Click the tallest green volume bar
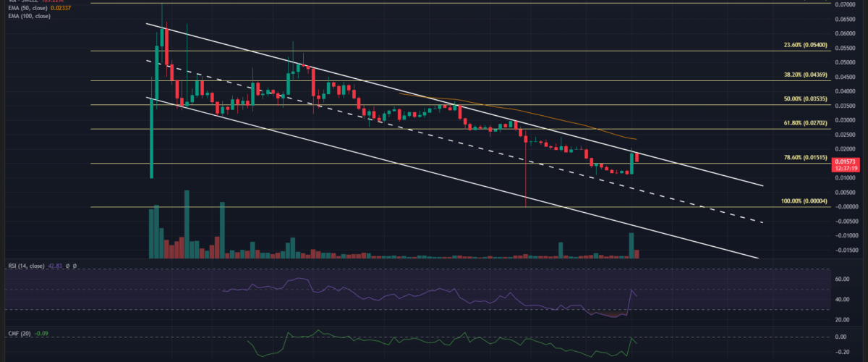This screenshot has height=362, width=868. pyautogui.click(x=187, y=224)
